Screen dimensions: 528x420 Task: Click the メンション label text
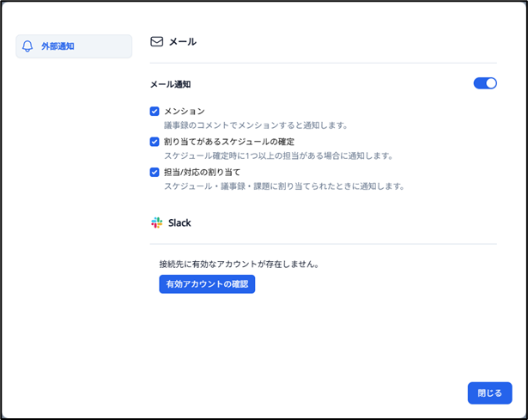184,111
